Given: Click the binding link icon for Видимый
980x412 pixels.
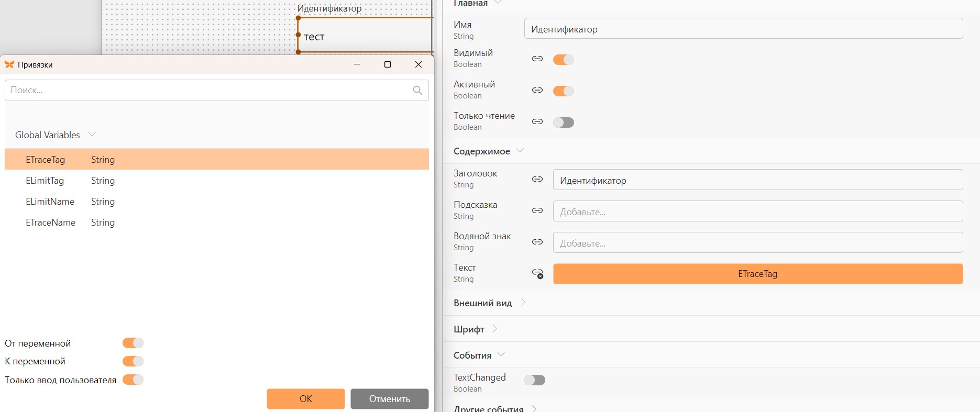Looking at the screenshot, I should pos(537,59).
